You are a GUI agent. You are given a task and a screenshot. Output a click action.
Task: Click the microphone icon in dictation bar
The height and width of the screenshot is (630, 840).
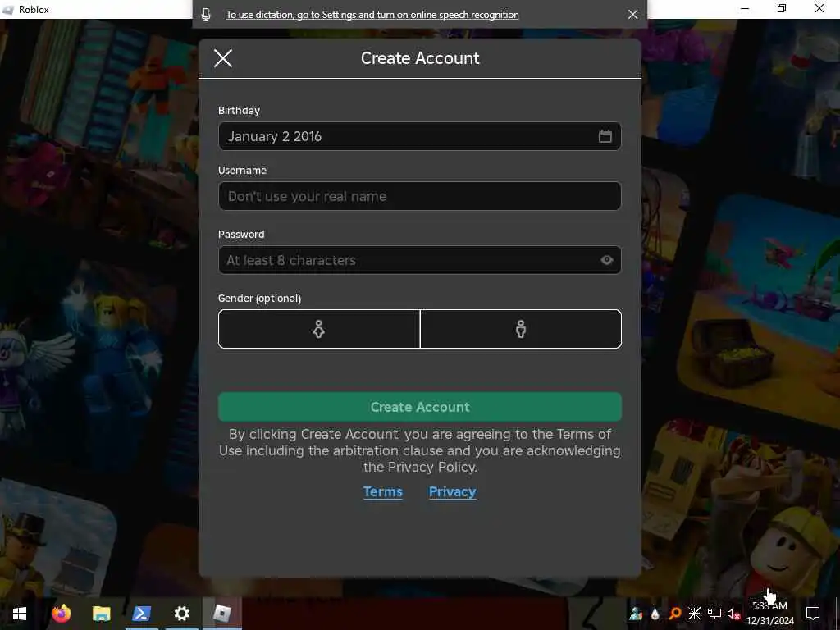tap(206, 15)
